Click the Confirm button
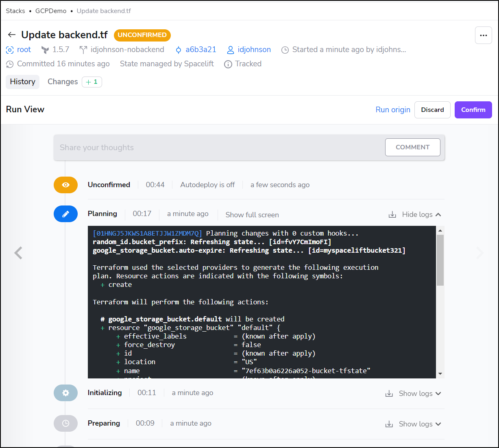The width and height of the screenshot is (499, 448). 473,110
